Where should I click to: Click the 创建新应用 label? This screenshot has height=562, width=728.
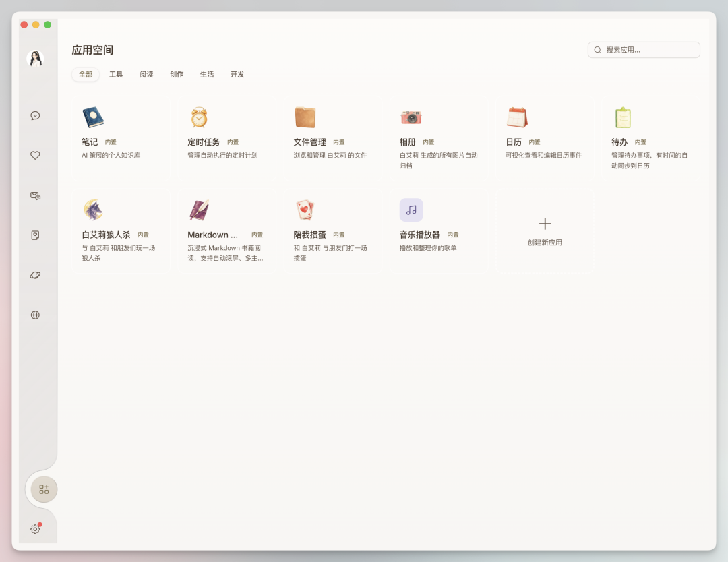pos(545,242)
